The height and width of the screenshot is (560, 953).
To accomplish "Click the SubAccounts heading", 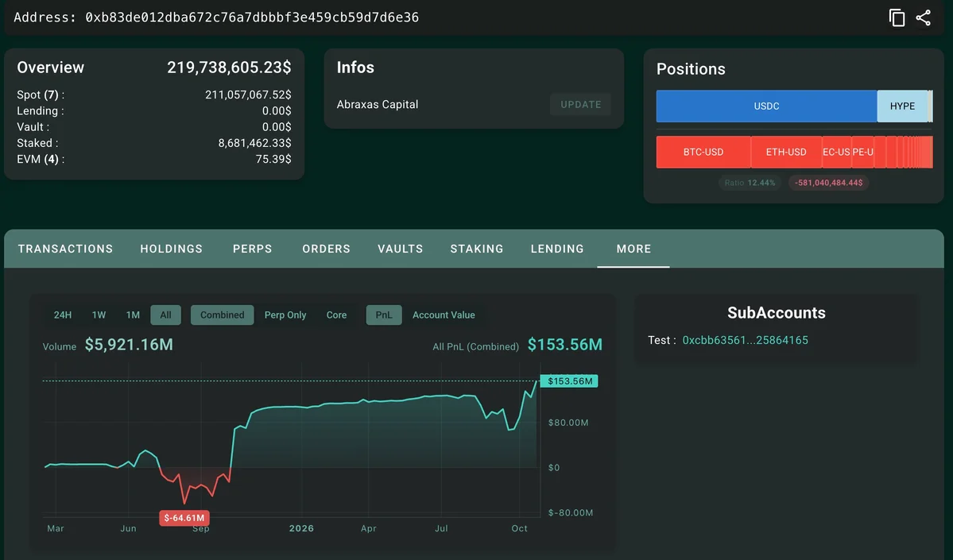I will (777, 313).
